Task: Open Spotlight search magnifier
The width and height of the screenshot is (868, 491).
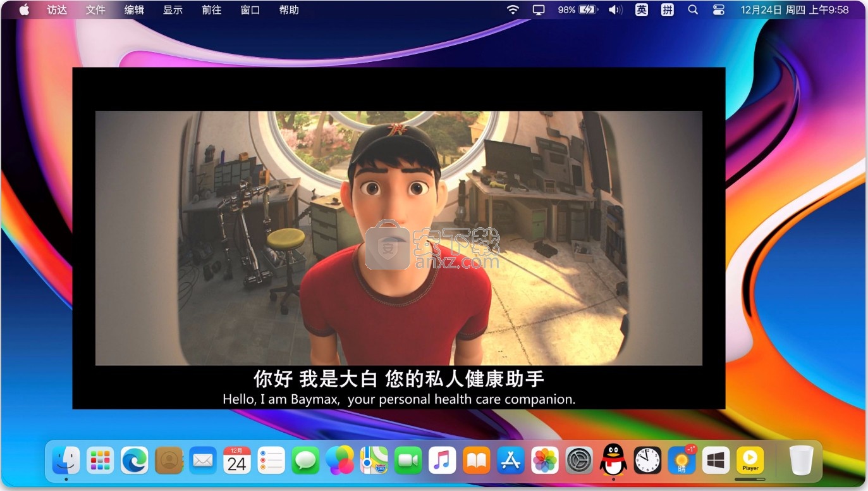Action: click(x=693, y=9)
